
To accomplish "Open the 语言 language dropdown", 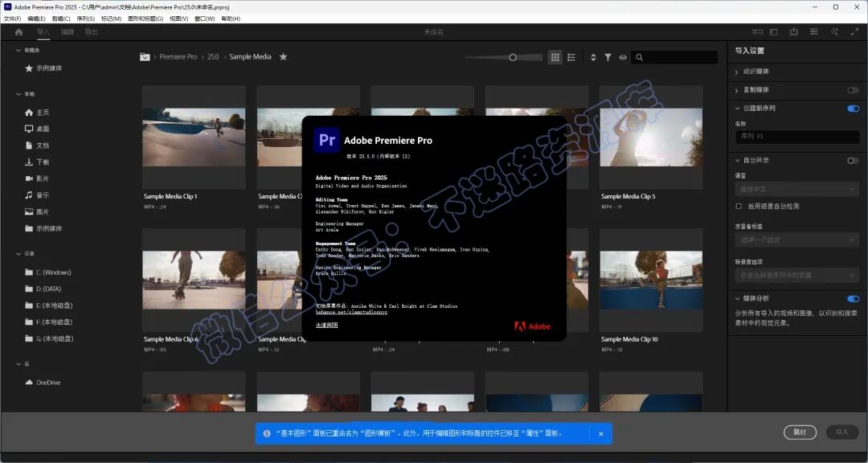I will [797, 190].
